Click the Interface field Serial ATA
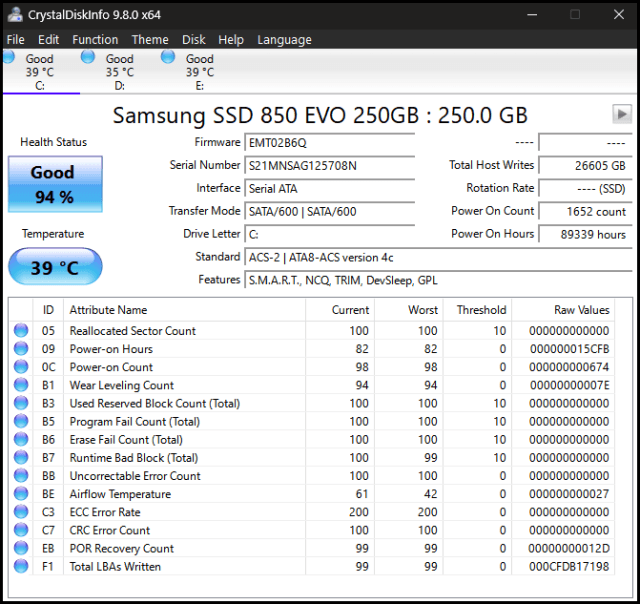Screen dimensions: 640x604 [330, 189]
